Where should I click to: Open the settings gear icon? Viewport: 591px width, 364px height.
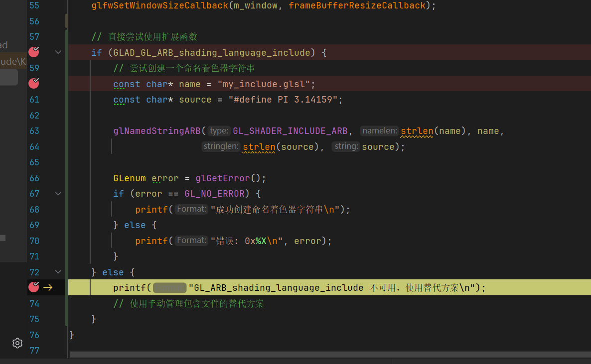click(17, 343)
